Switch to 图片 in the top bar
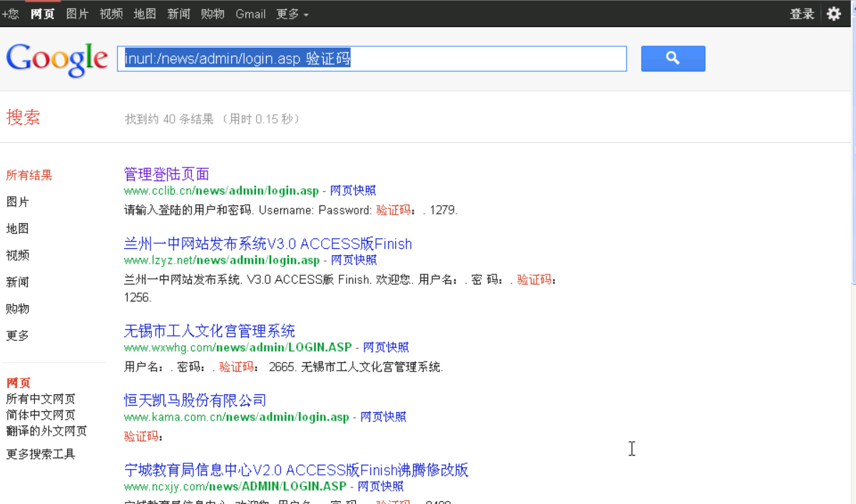Viewport: 856px width, 504px height. pos(77,14)
